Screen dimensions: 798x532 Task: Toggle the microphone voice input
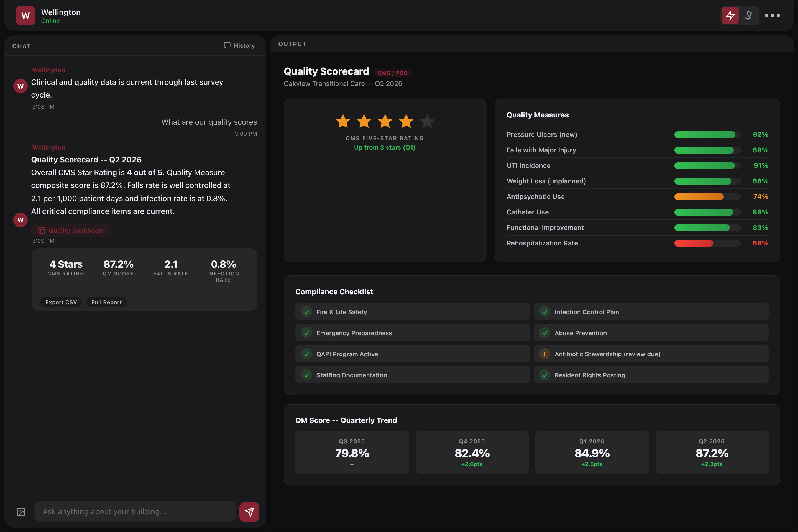[x=748, y=15]
